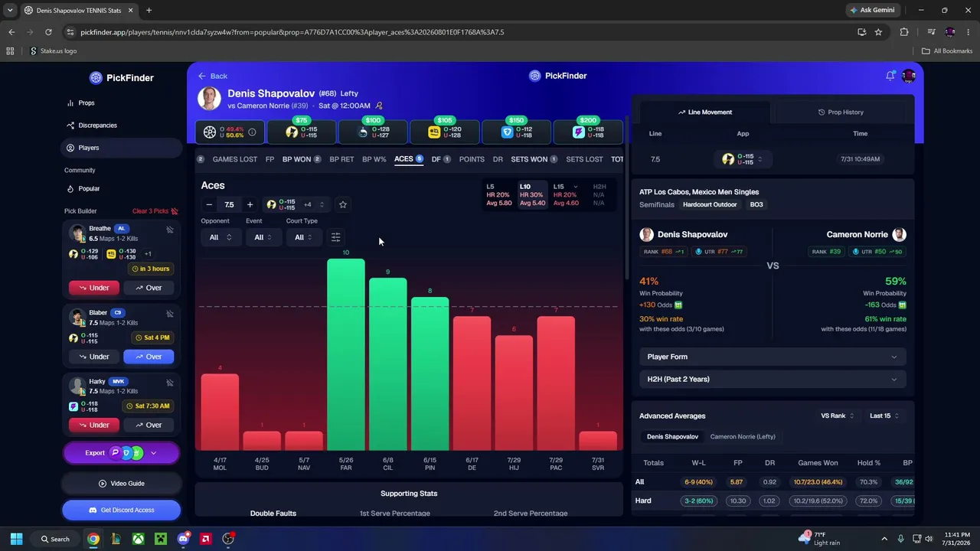Switch to the GAMES LOST stat tab

point(234,159)
